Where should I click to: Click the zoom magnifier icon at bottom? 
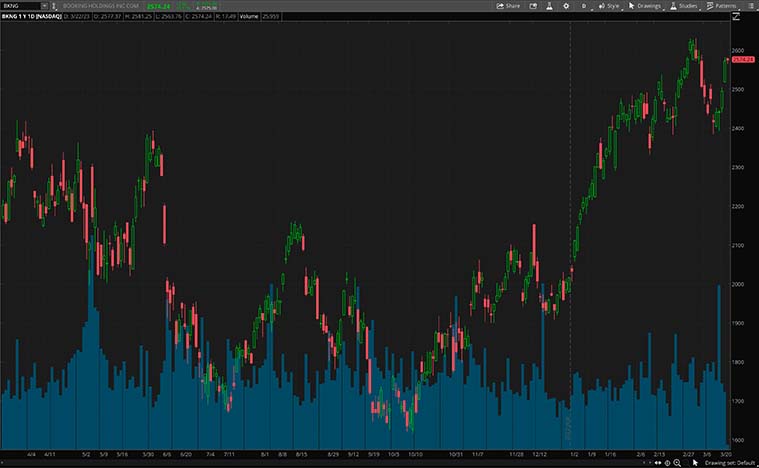(x=677, y=463)
